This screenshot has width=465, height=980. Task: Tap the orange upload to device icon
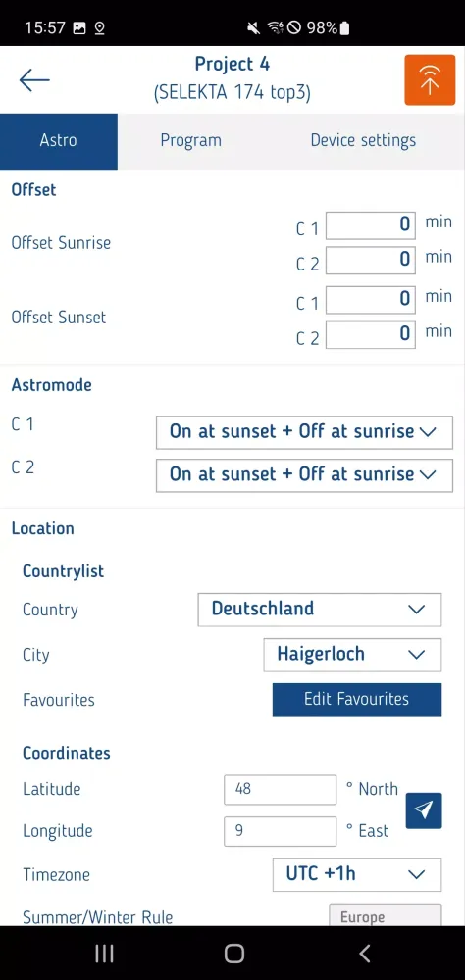click(430, 80)
